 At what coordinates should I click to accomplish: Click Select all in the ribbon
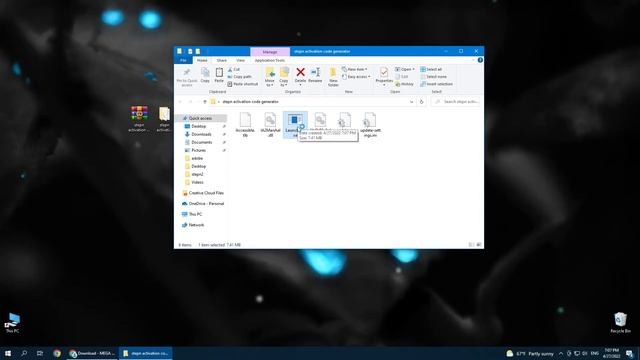click(431, 69)
